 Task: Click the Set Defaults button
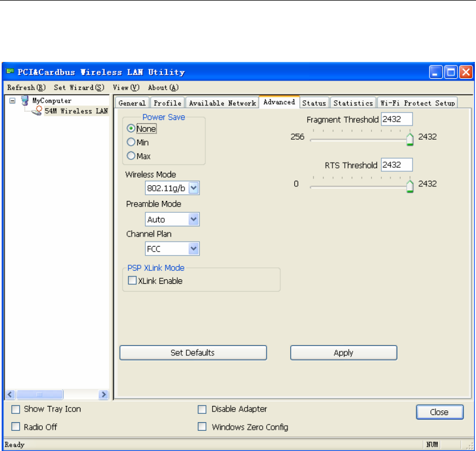193,353
